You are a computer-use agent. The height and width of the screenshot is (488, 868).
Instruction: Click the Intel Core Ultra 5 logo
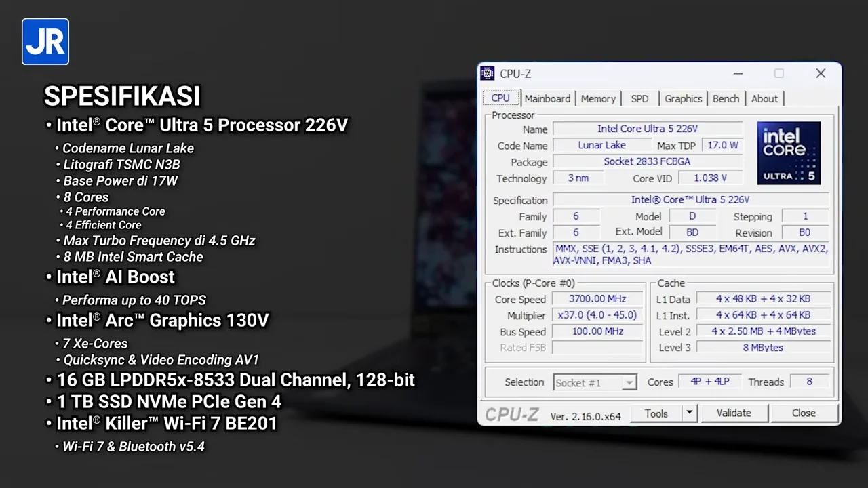(789, 153)
